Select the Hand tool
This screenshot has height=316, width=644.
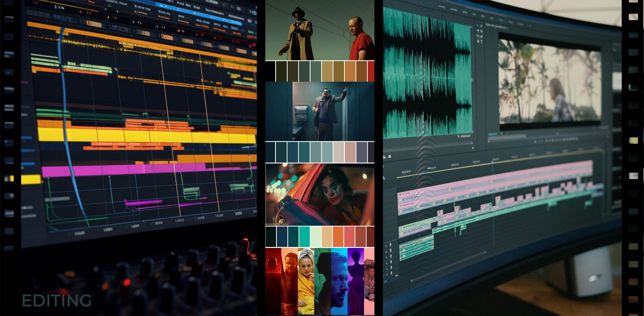point(478,41)
